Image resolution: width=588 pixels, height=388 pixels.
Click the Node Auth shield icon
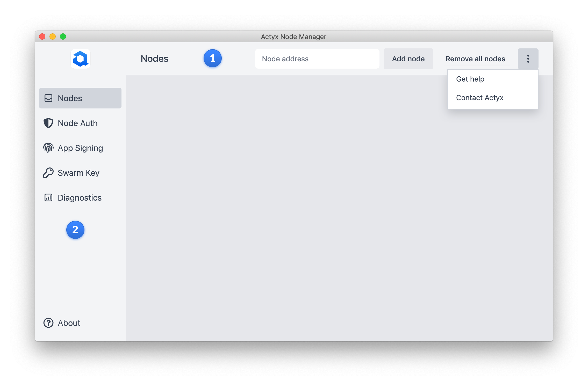coord(48,123)
